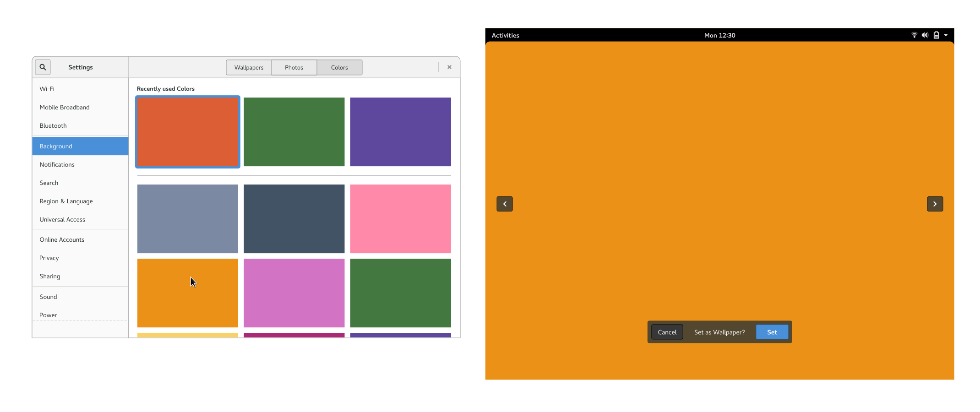980x412 pixels.
Task: Pick the orange color swatch
Action: point(188,293)
